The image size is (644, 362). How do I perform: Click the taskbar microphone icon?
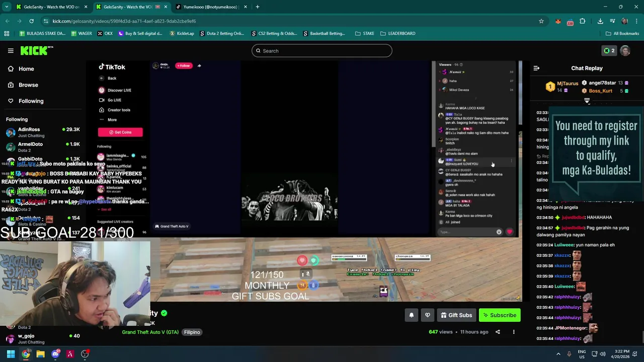tap(570, 354)
